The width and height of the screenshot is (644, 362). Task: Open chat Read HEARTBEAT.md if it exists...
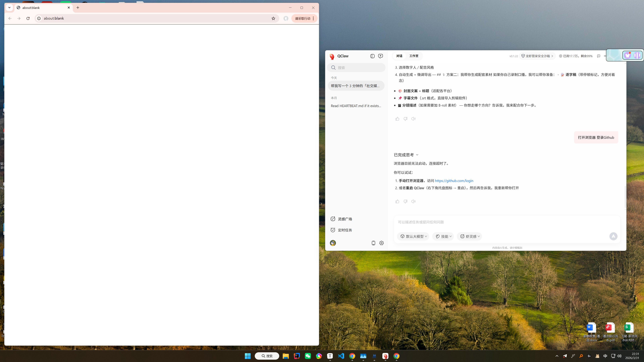click(x=356, y=106)
